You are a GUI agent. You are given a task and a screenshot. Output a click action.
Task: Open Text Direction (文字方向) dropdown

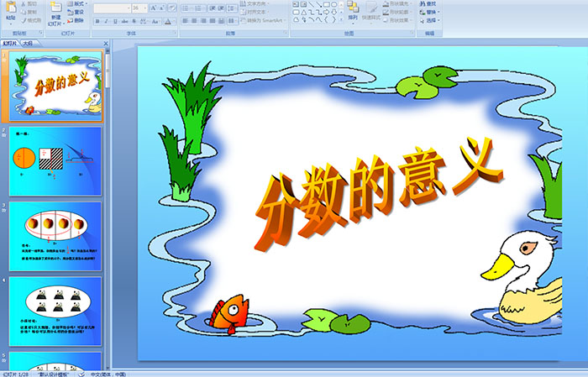click(256, 3)
